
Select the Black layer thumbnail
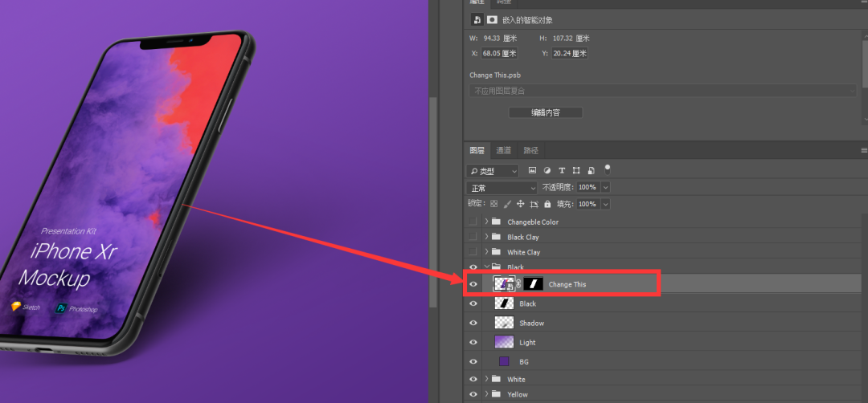(x=504, y=303)
